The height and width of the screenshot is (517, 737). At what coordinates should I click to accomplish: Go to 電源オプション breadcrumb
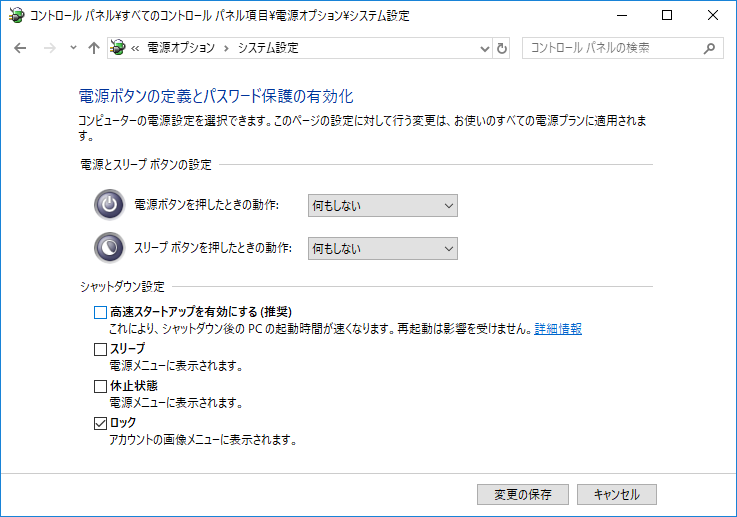click(181, 48)
